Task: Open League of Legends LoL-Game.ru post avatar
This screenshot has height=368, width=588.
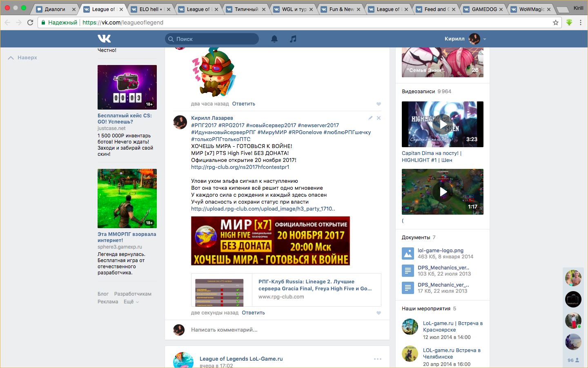Action: 183,360
